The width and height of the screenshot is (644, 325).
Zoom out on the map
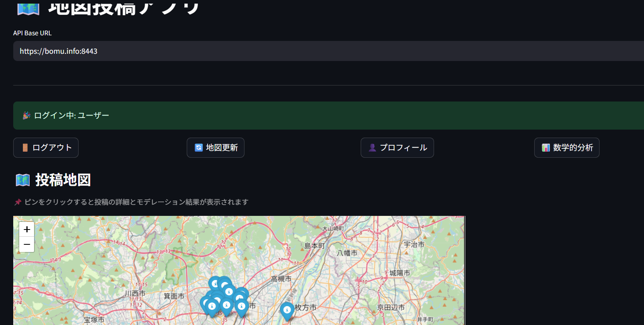pyautogui.click(x=27, y=244)
